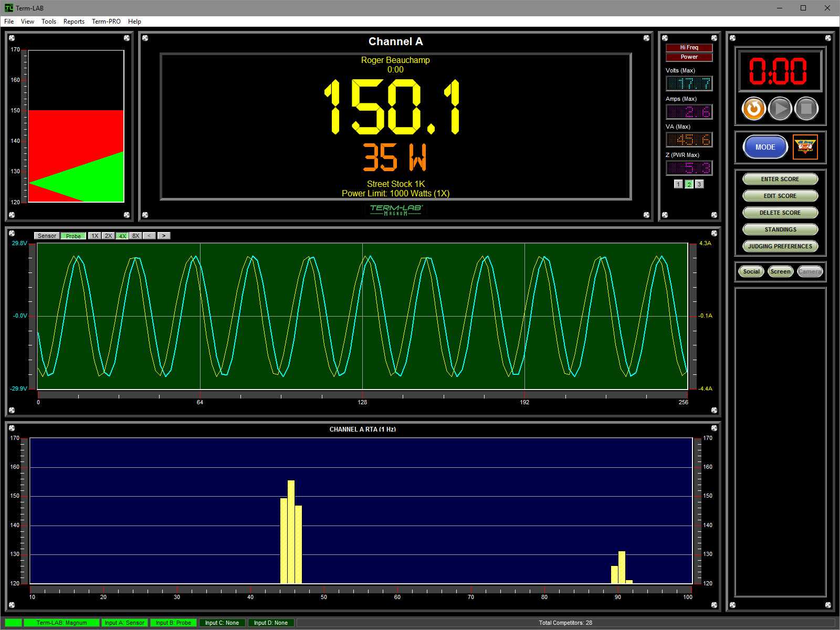The height and width of the screenshot is (630, 840).
Task: Reset the timer with the orange button
Action: pyautogui.click(x=753, y=109)
